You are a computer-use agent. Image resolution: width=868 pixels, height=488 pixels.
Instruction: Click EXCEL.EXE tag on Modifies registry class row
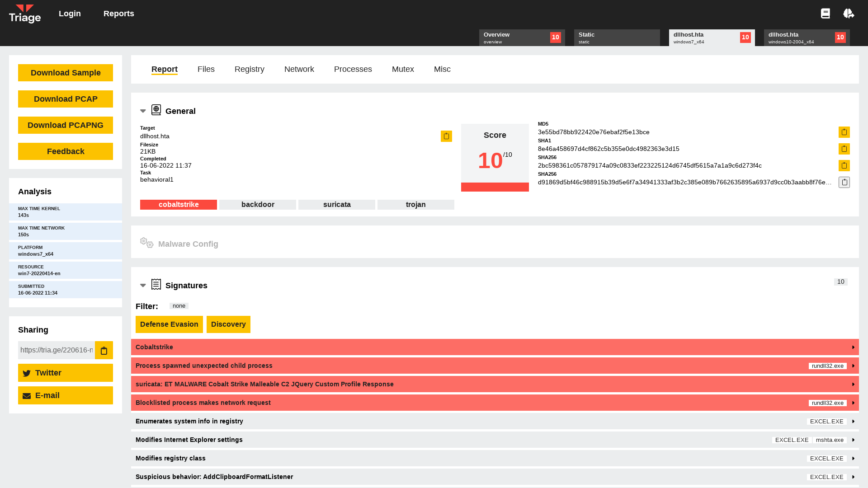827,459
